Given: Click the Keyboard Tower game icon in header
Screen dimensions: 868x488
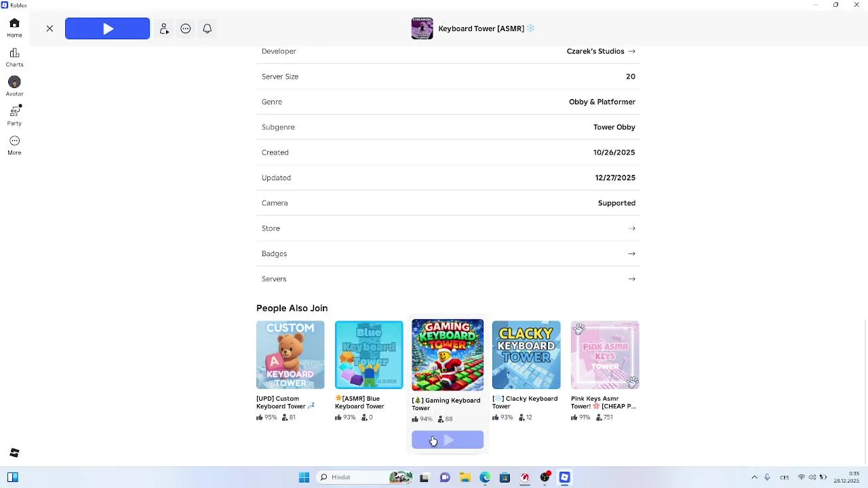Looking at the screenshot, I should point(422,28).
